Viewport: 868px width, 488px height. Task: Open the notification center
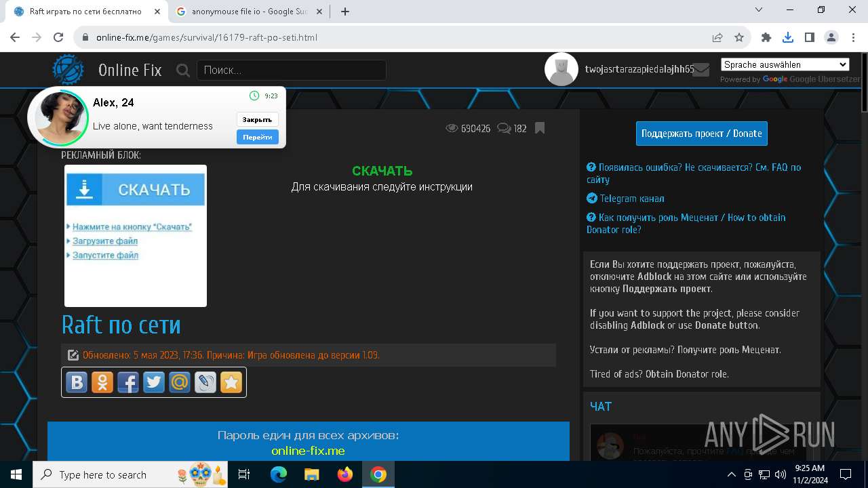tap(846, 474)
